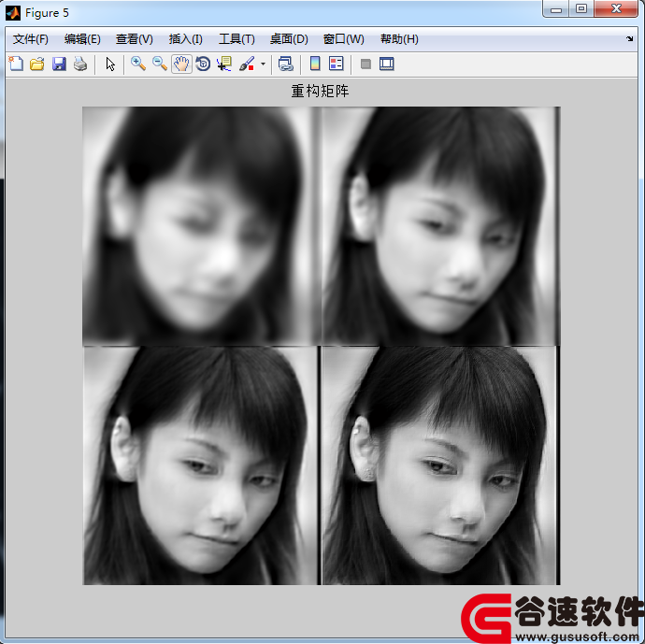
Task: Click the New Figure toolbar icon
Action: pos(16,64)
